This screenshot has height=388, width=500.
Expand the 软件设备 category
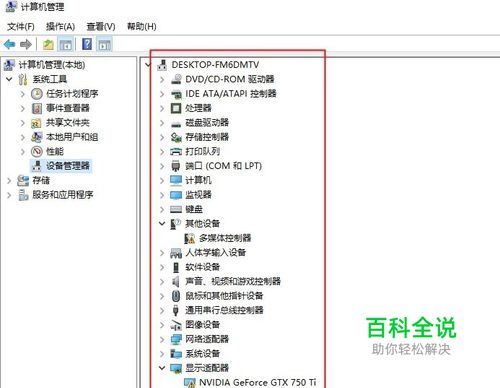[162, 267]
